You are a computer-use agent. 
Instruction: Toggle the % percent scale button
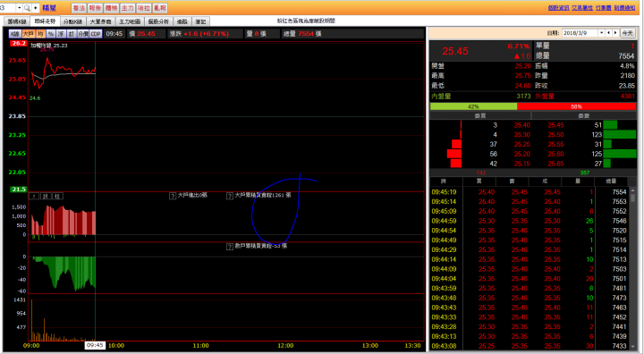50,34
